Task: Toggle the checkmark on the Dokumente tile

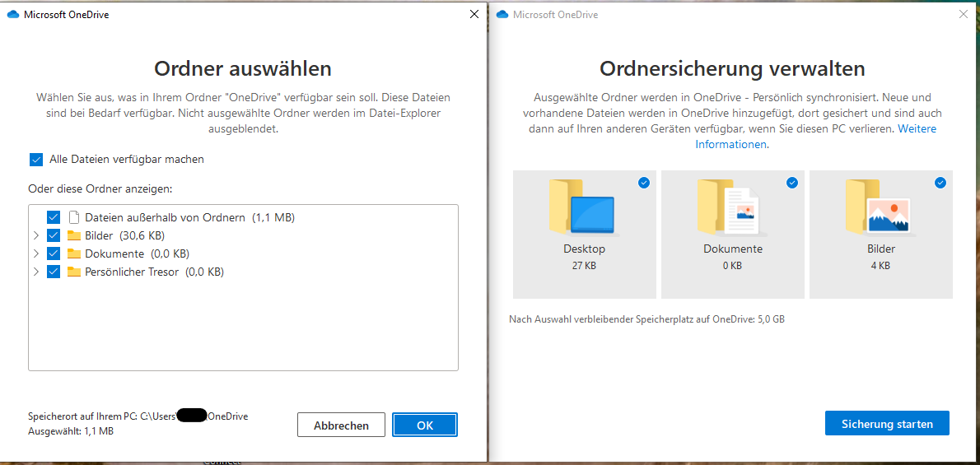Action: point(792,183)
